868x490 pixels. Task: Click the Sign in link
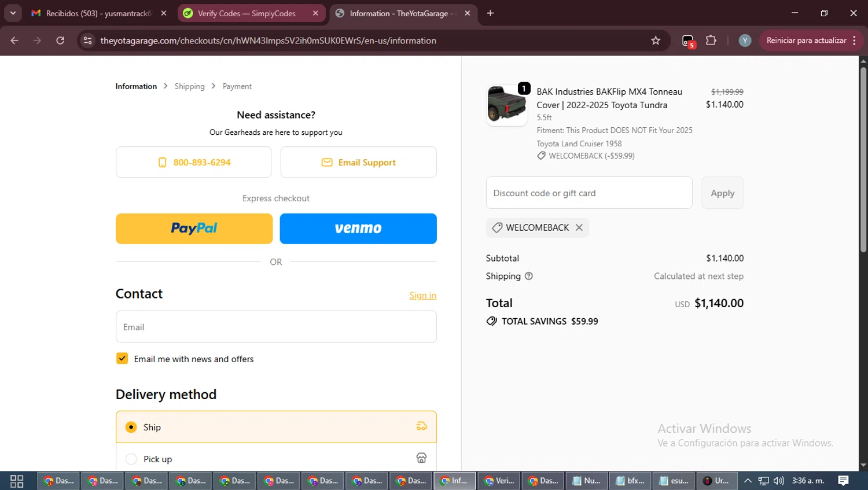pyautogui.click(x=423, y=295)
